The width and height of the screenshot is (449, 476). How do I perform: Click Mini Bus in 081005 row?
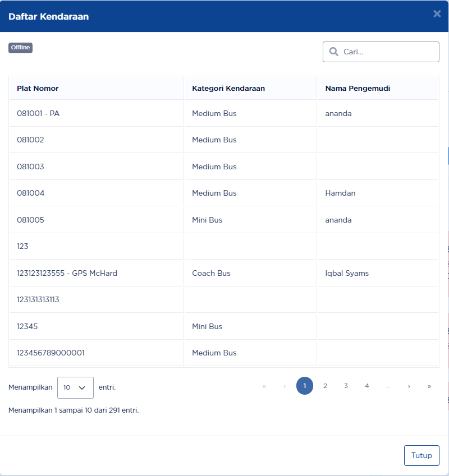pyautogui.click(x=207, y=220)
